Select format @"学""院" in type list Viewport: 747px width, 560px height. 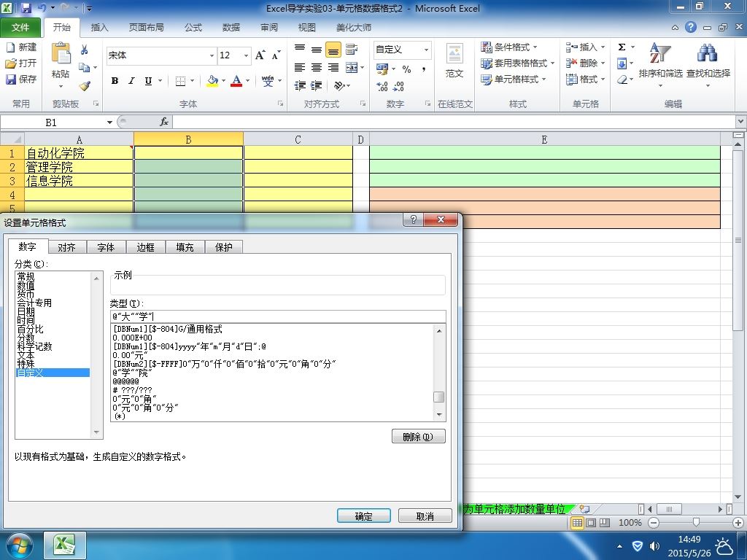click(x=133, y=373)
